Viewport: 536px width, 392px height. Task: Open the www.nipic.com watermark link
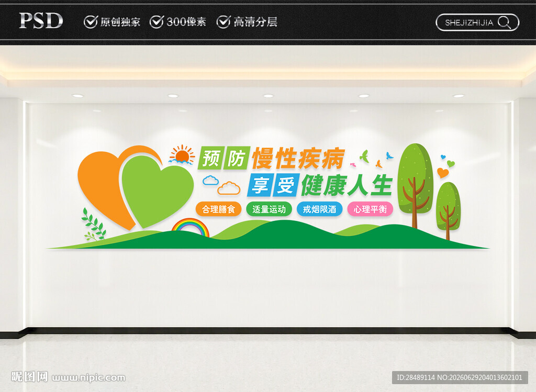click(88, 378)
